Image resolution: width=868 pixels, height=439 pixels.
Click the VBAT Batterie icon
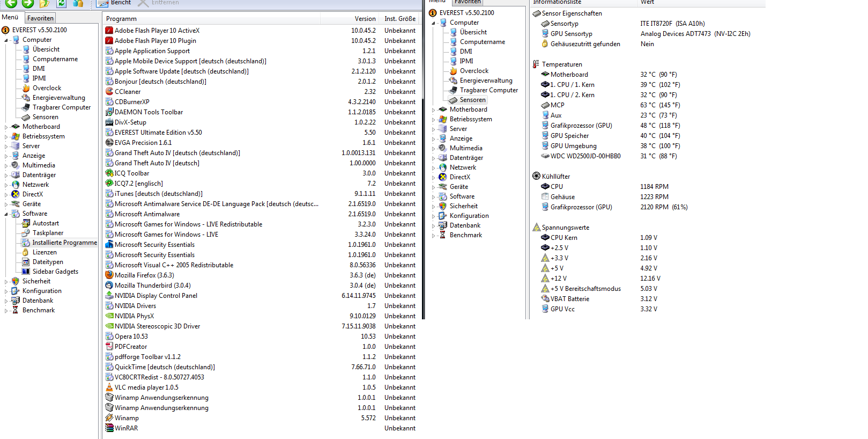pyautogui.click(x=545, y=299)
